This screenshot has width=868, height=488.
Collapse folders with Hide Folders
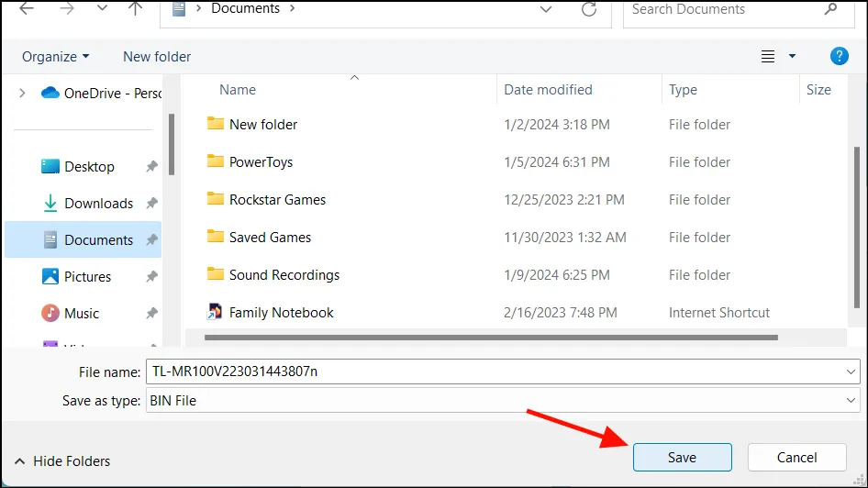click(x=62, y=460)
